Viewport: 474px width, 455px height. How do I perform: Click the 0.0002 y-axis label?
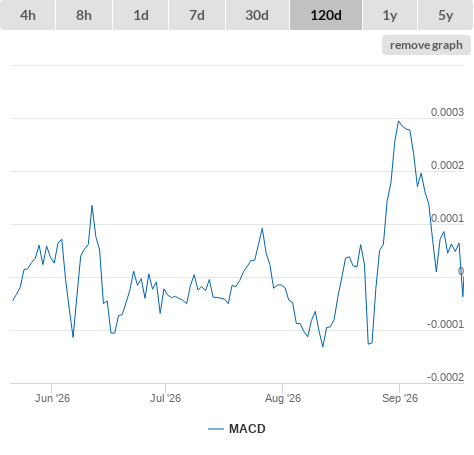447,165
